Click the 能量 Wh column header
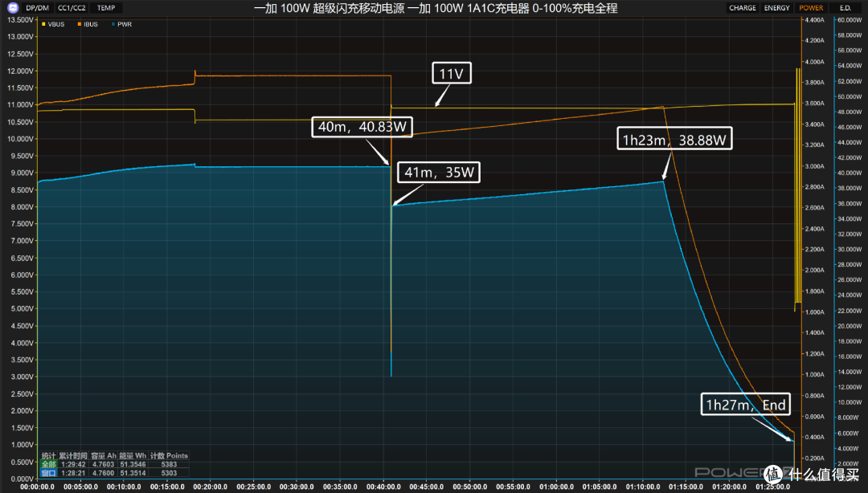The width and height of the screenshot is (868, 493). pyautogui.click(x=133, y=456)
